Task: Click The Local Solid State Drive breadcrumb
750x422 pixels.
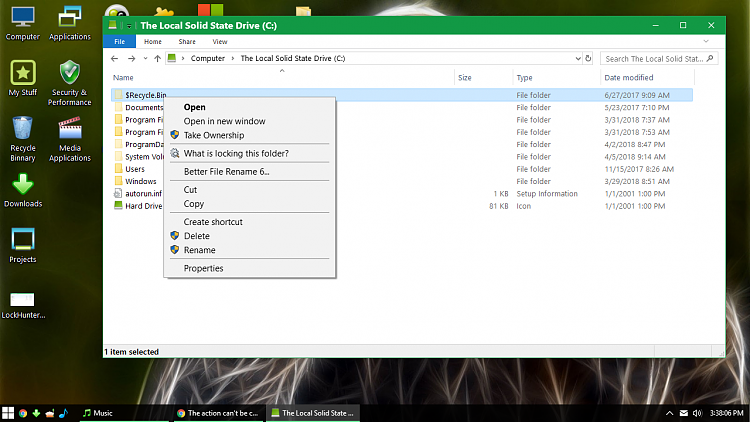Action: click(x=293, y=58)
